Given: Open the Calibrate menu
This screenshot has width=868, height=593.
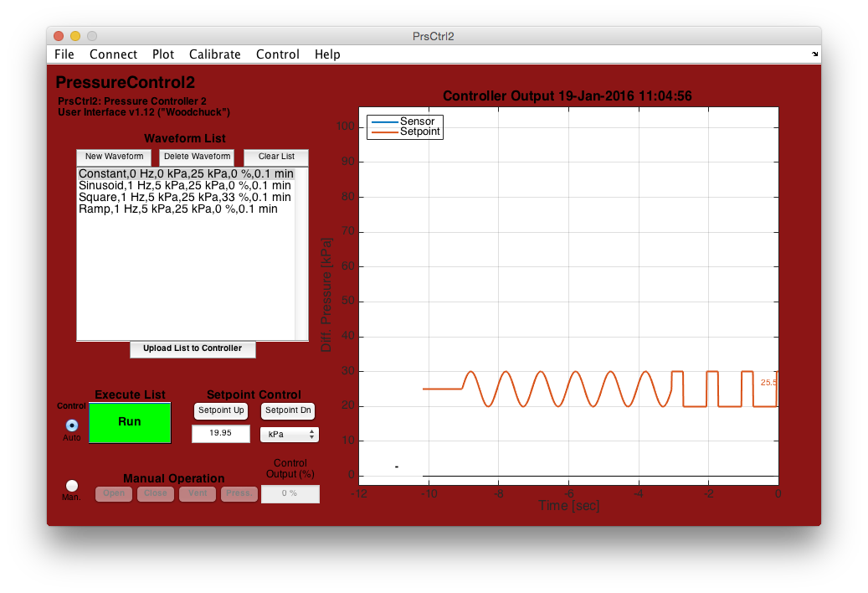Looking at the screenshot, I should pyautogui.click(x=215, y=54).
